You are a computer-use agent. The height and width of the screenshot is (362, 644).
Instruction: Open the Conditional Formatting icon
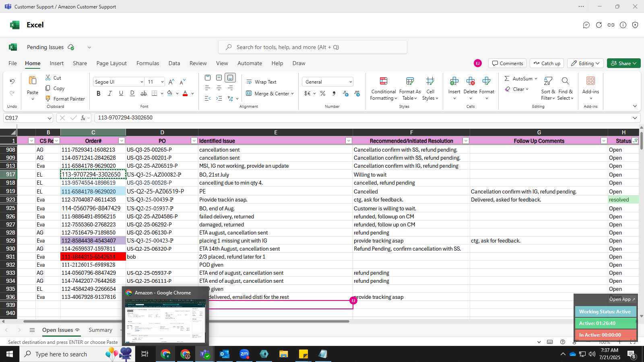click(384, 81)
